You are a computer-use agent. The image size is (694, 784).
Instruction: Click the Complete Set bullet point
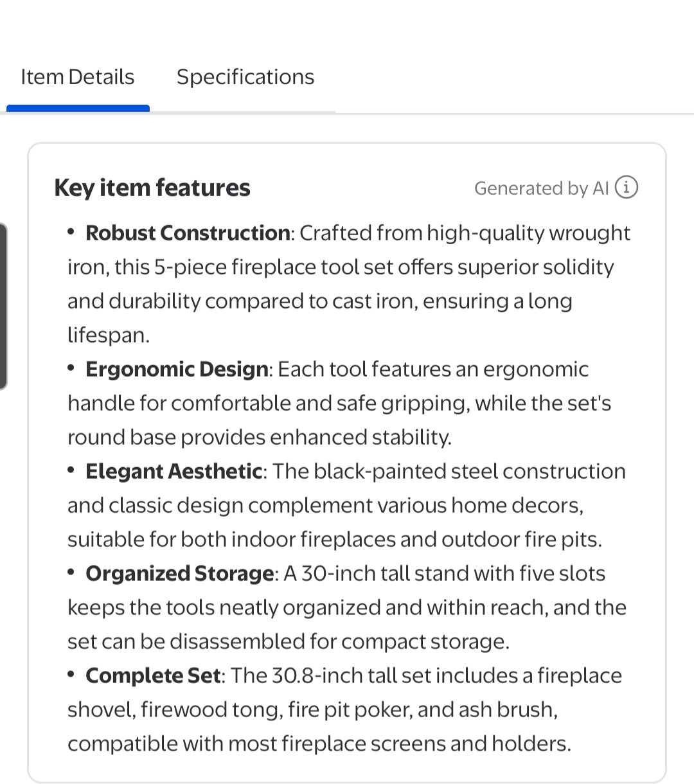pos(151,675)
